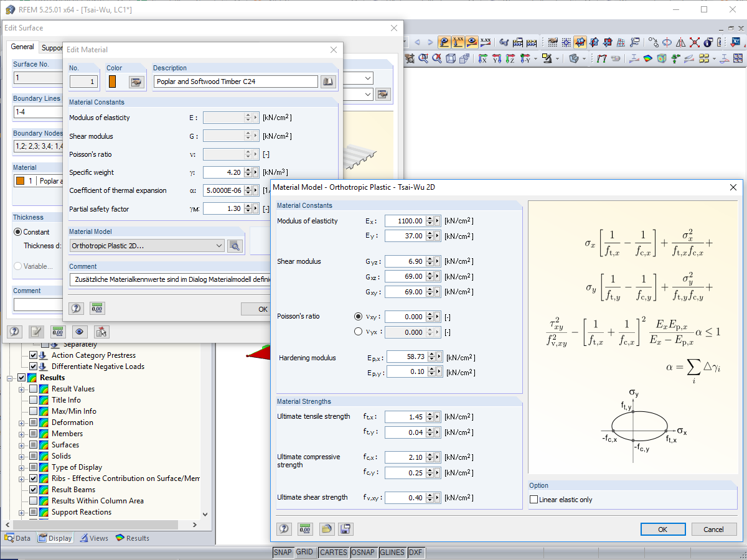This screenshot has width=747, height=560.
Task: Click Cancel in Material Model dialog
Action: coord(713,530)
